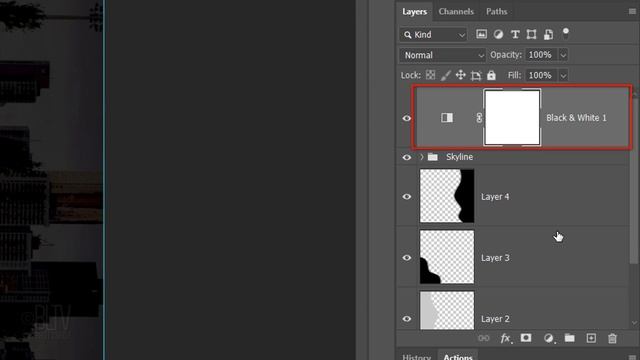Screen dimensions: 640x360
Task: Select the Black & White 1 layer mask thumbnail
Action: (x=512, y=118)
